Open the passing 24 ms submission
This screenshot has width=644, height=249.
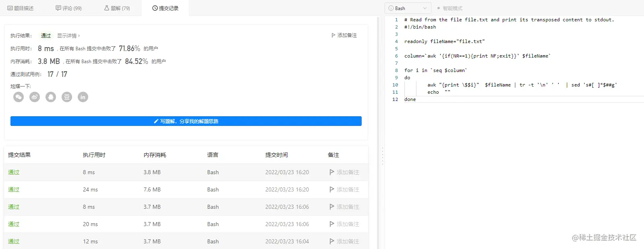click(x=14, y=189)
